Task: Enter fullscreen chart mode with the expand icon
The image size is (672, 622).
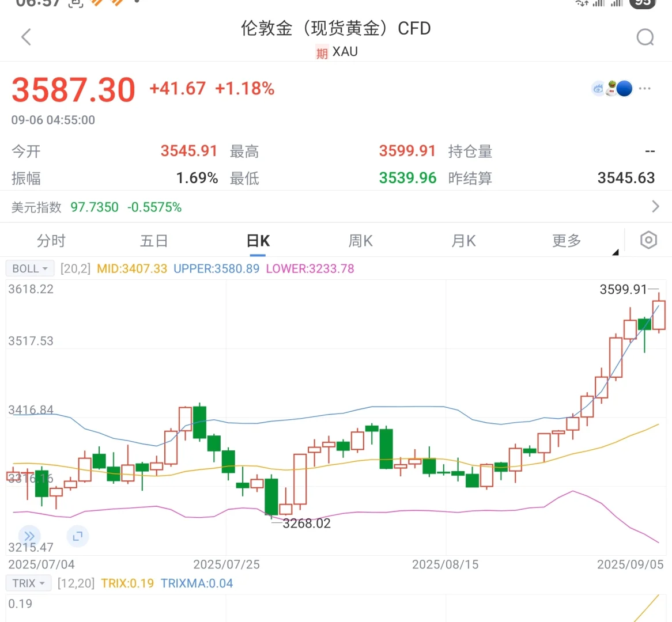Action: (x=78, y=536)
